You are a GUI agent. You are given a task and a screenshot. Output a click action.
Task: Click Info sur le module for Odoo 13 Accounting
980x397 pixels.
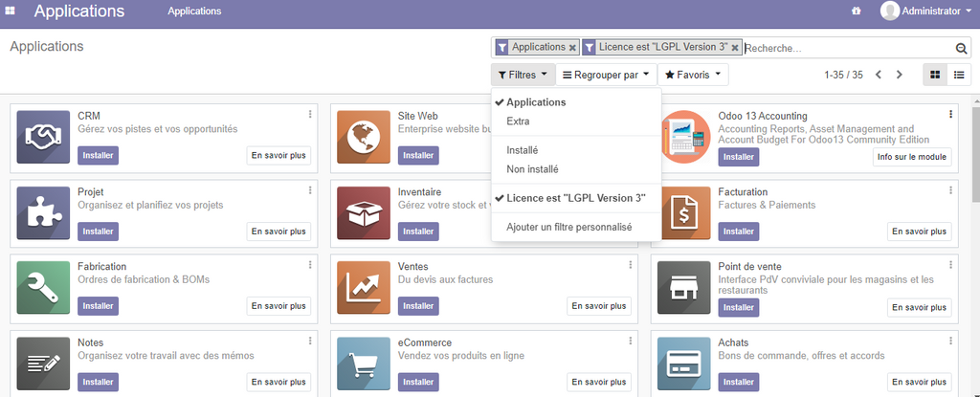(x=911, y=156)
